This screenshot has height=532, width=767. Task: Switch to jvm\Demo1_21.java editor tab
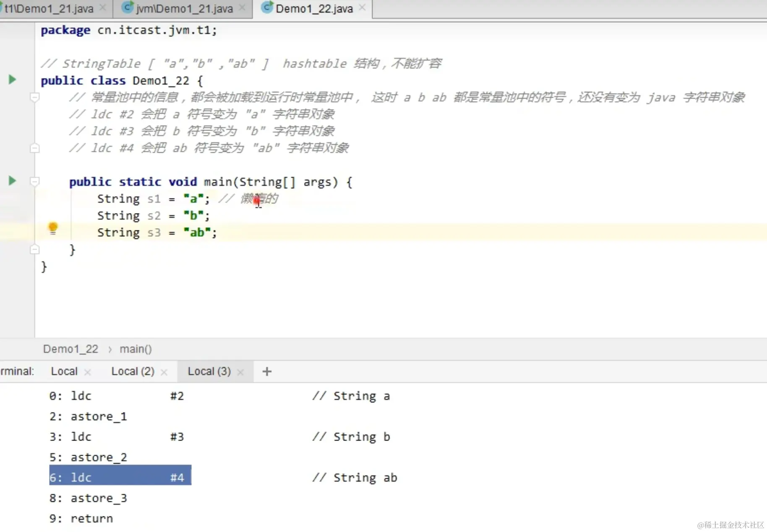point(184,9)
